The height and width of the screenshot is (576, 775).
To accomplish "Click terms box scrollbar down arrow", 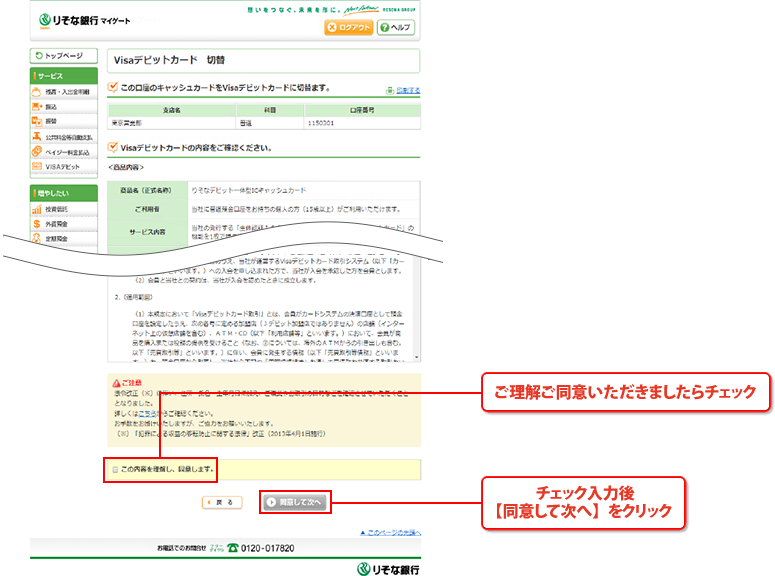I will (417, 357).
